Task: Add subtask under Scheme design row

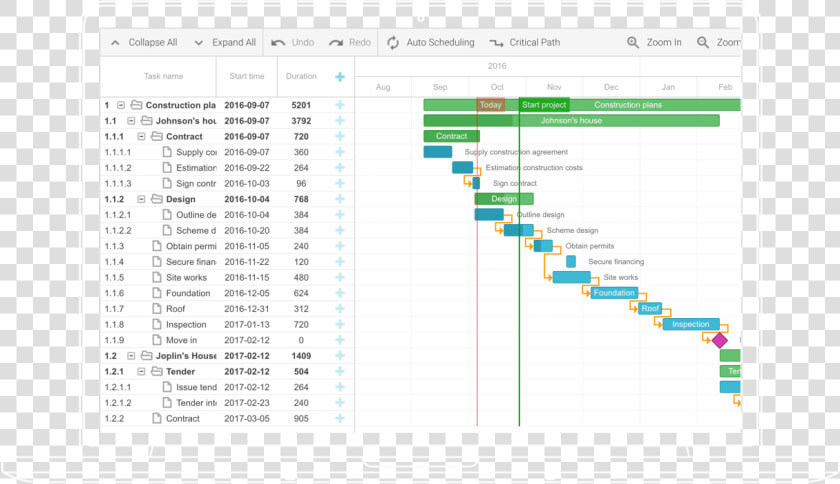Action: click(340, 230)
